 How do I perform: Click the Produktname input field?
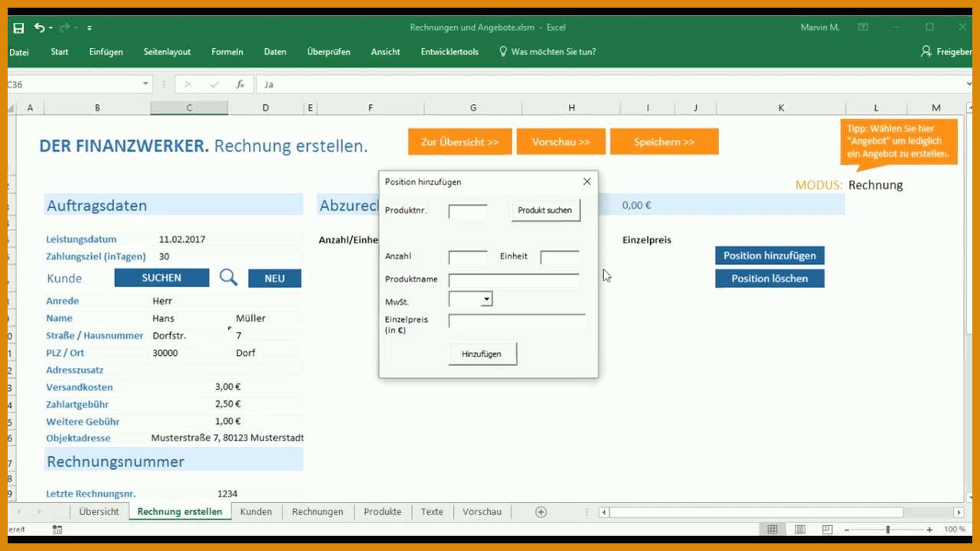(x=514, y=280)
